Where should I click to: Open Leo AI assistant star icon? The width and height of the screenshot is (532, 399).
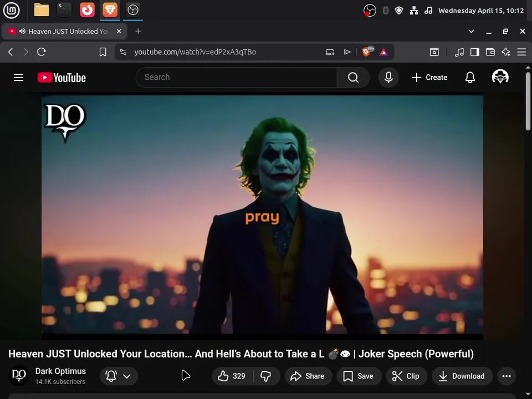point(506,52)
